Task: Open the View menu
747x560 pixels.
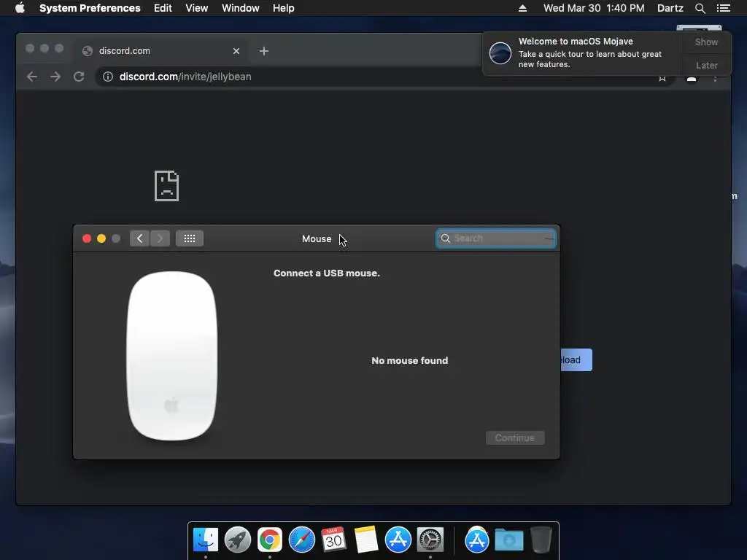Action: (197, 8)
